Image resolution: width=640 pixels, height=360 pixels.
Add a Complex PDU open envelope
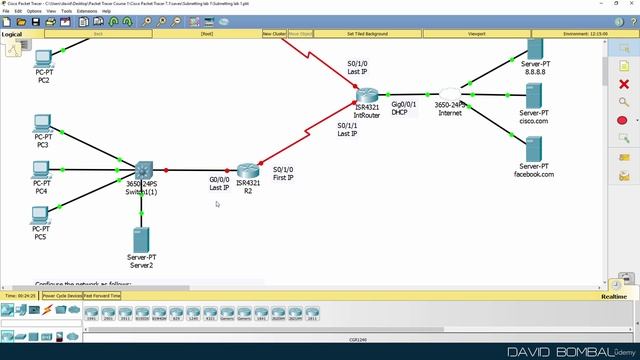point(624,176)
